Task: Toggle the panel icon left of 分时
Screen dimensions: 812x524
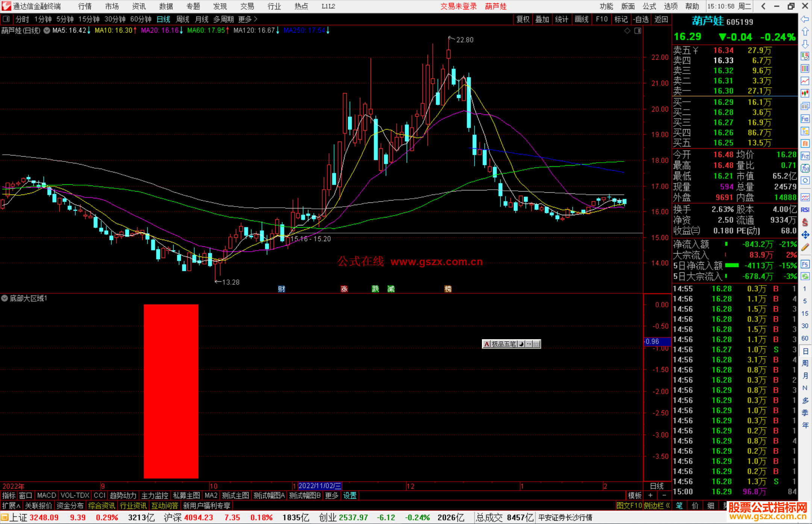Action: 6,19
